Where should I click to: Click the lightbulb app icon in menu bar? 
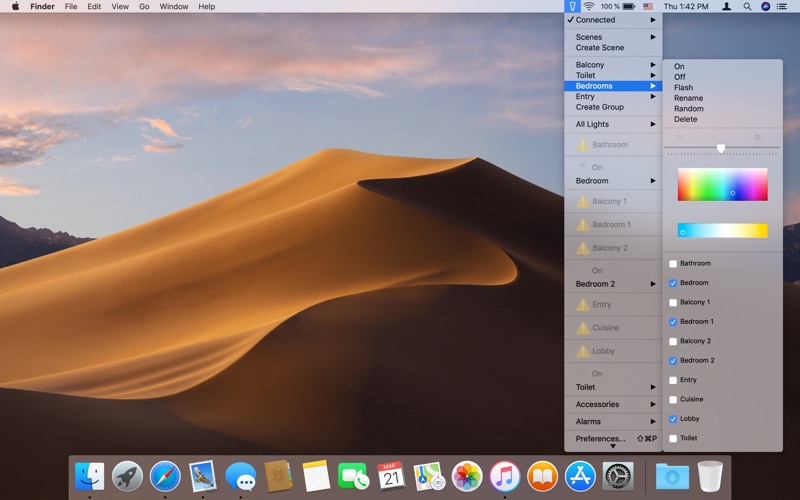point(572,6)
